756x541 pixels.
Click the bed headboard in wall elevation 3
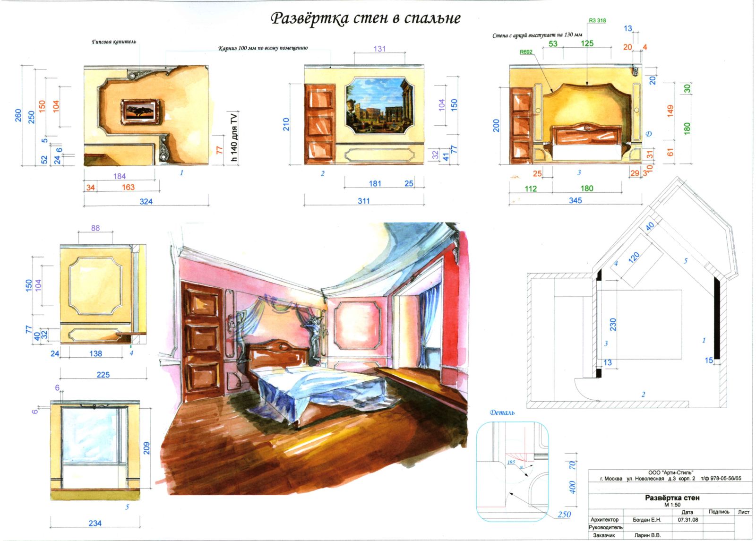[587, 134]
